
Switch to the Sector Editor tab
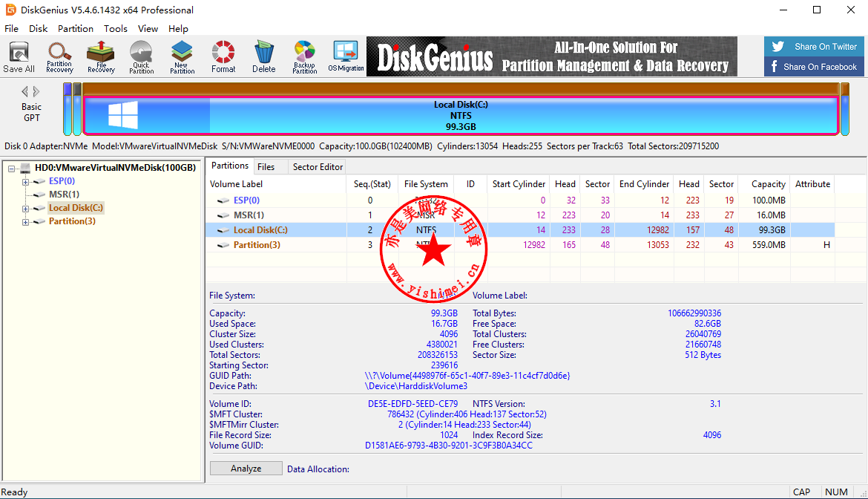pos(318,166)
